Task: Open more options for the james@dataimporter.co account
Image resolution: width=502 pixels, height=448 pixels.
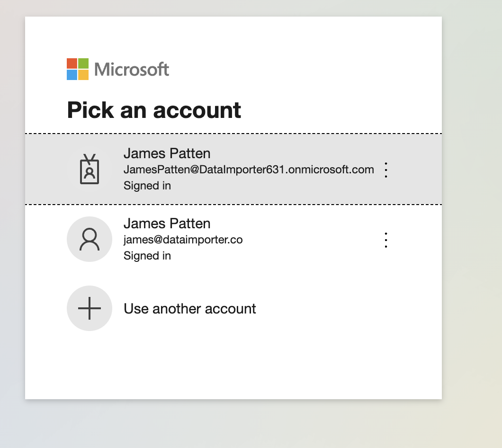Action: (386, 240)
